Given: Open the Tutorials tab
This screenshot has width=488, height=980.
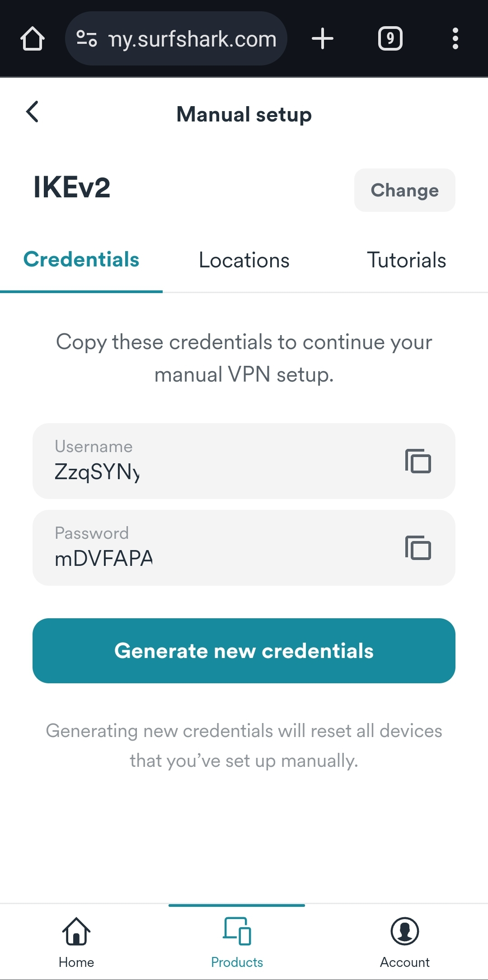Looking at the screenshot, I should click(x=406, y=261).
